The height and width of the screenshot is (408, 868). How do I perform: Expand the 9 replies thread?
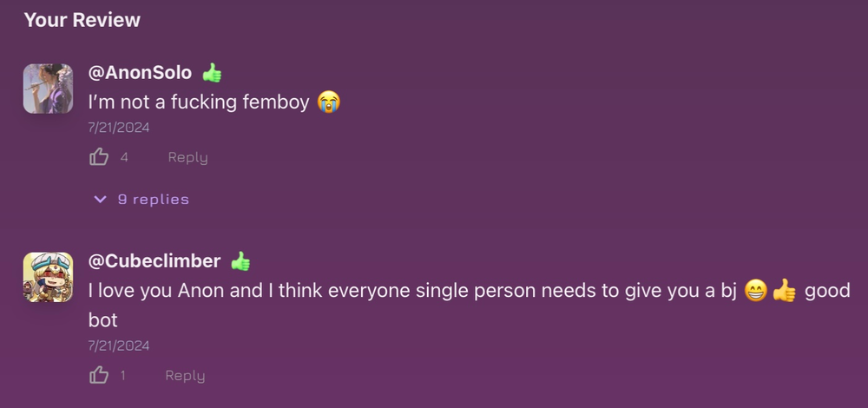point(141,200)
